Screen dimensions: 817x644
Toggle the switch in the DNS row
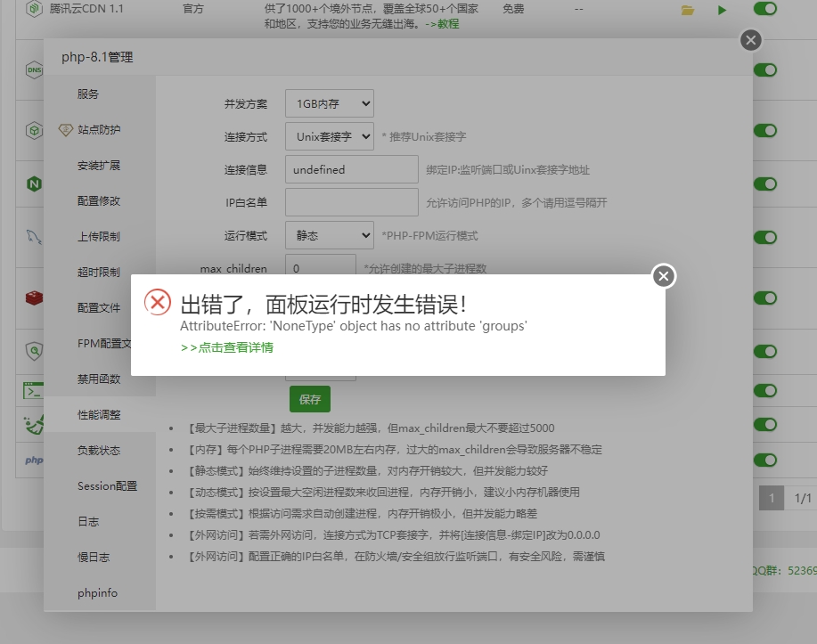[x=765, y=69]
